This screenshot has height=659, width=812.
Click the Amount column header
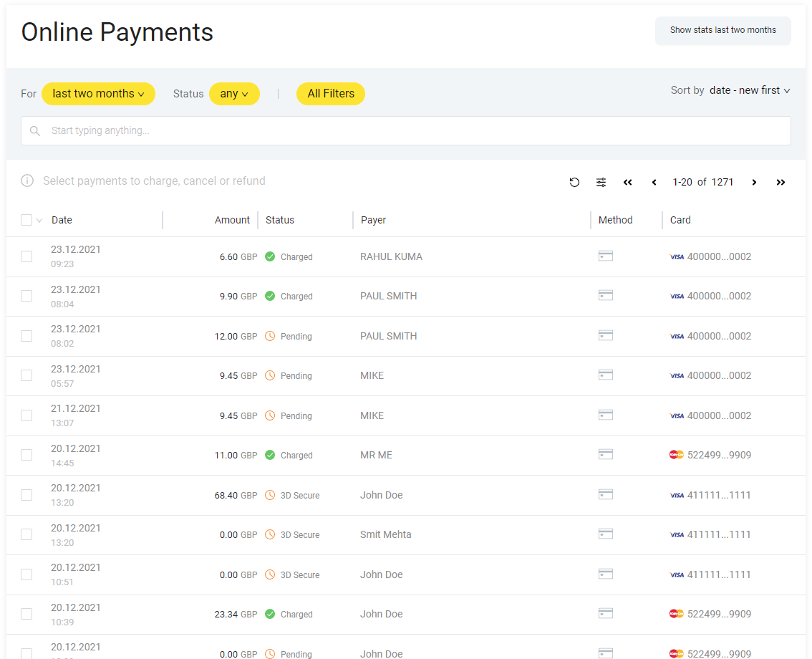pos(232,220)
